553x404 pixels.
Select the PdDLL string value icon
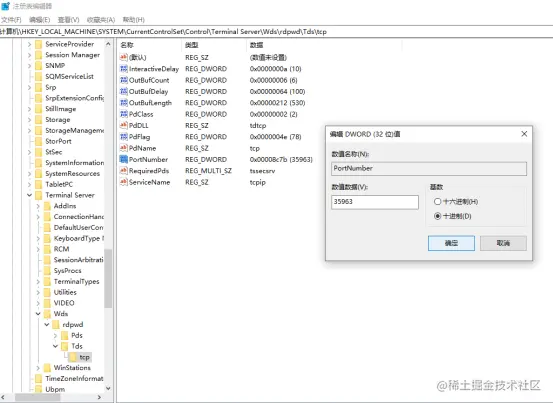123,126
